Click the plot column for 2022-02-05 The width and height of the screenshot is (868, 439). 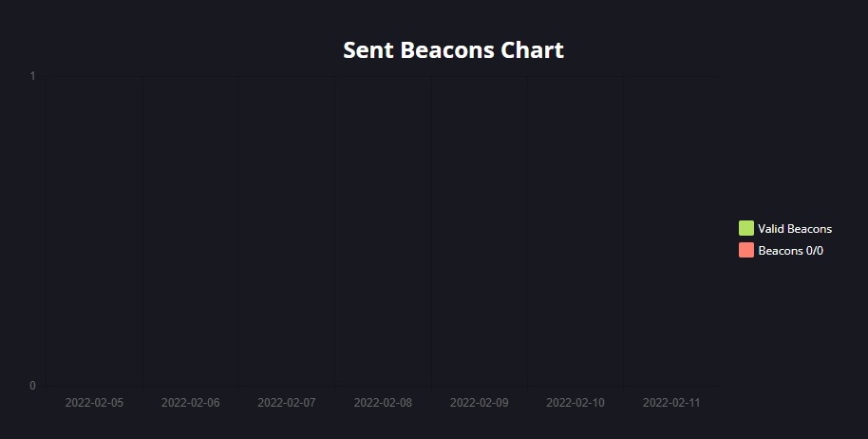pyautogui.click(x=95, y=231)
